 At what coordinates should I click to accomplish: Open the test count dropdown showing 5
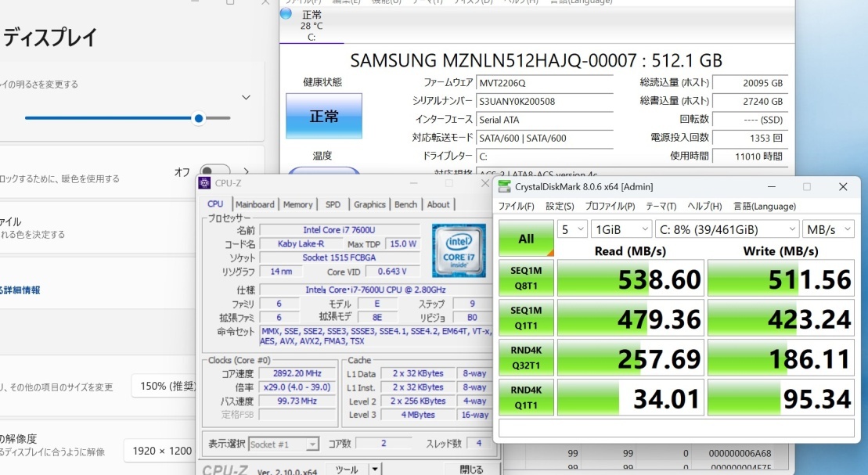(572, 229)
